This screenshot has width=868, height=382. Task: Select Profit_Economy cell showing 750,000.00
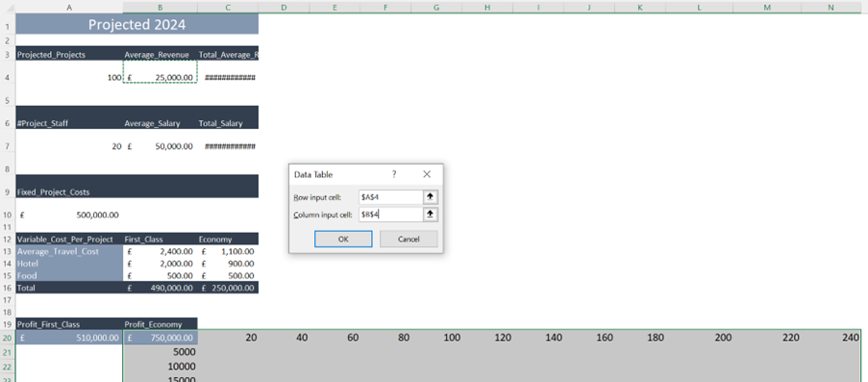pos(160,337)
